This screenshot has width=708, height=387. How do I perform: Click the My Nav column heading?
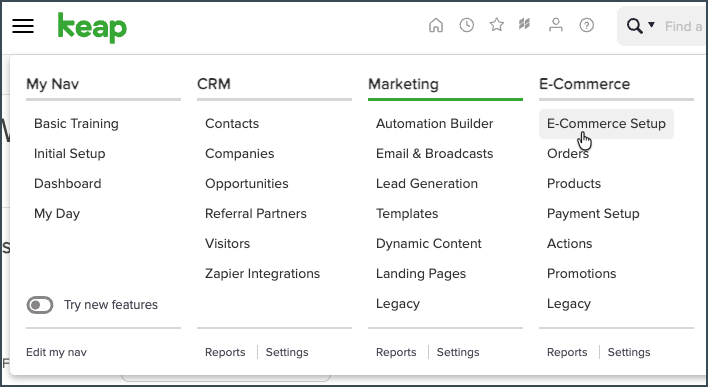pos(52,84)
